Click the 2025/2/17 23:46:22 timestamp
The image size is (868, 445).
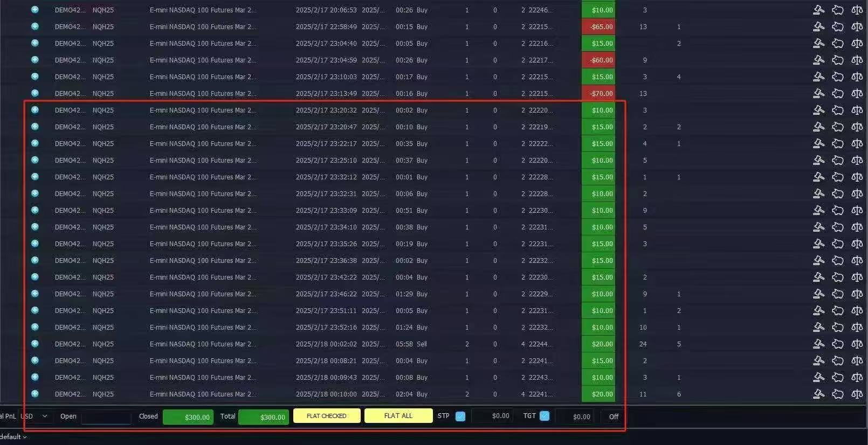[326, 294]
